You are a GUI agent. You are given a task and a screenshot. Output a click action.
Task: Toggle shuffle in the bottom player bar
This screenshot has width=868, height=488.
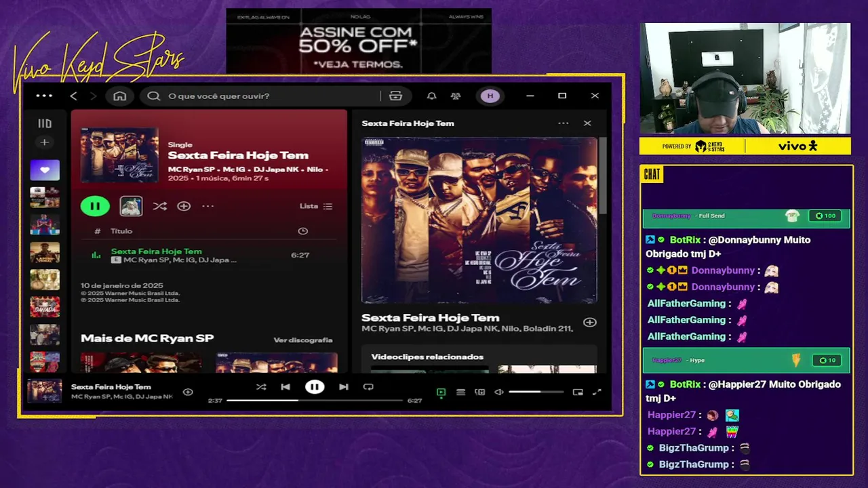pos(261,387)
